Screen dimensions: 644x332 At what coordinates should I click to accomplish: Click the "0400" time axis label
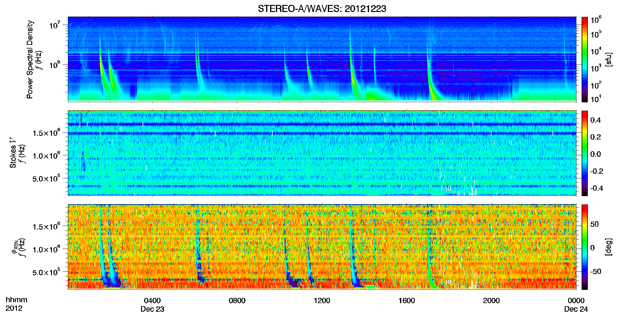(152, 300)
